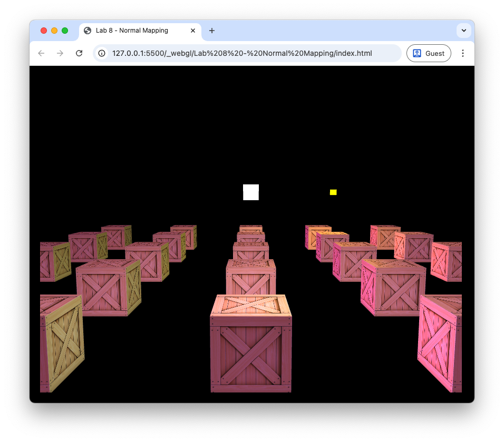Expand the tab search dropdown chevron
This screenshot has height=442, width=504.
click(464, 31)
